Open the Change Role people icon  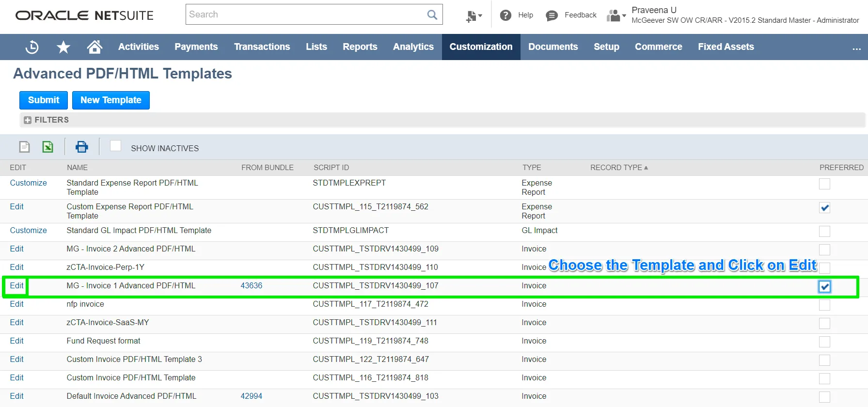(x=615, y=16)
